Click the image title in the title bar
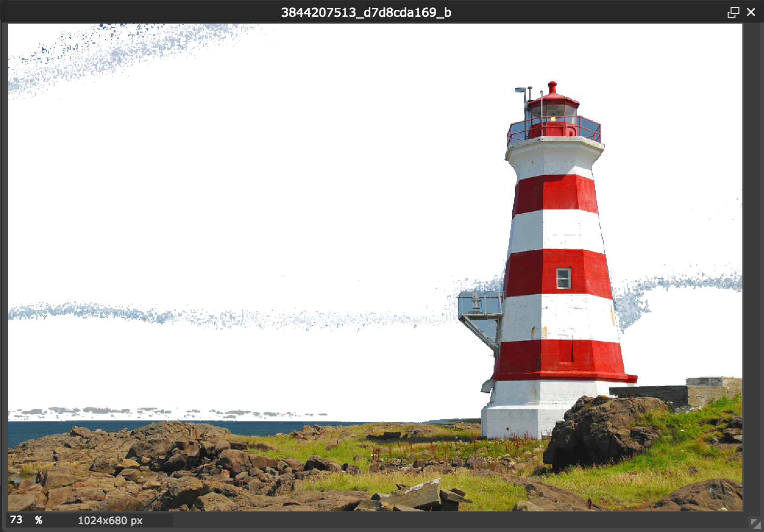 [366, 12]
